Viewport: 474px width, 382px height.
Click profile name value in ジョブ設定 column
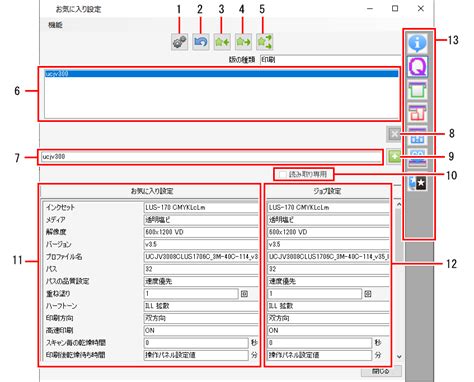[328, 257]
